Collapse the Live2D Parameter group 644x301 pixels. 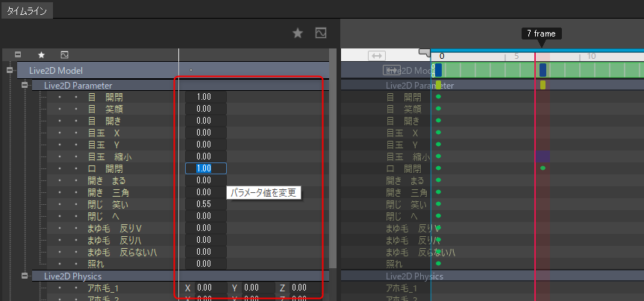25,85
